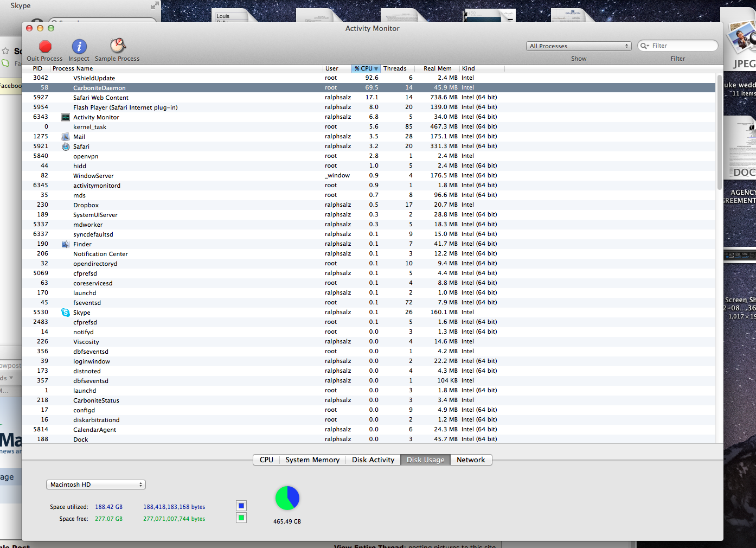Select the CalendarAgent process row

369,430
